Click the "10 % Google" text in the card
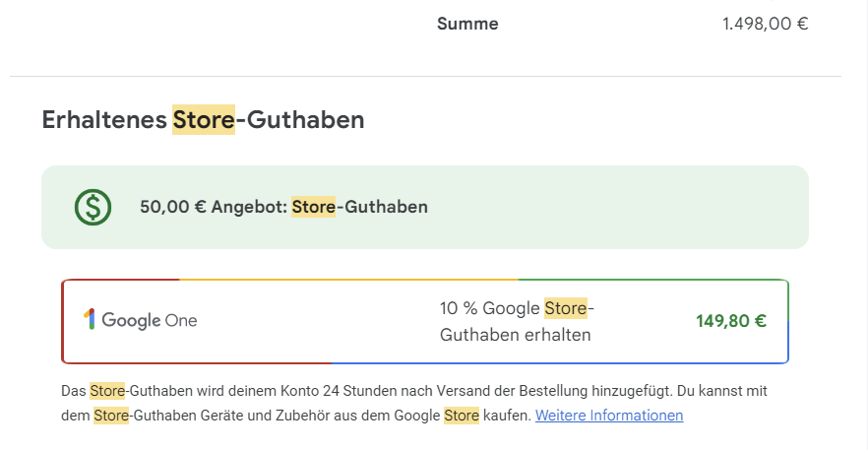Screen dimensions: 868x450 pyautogui.click(x=489, y=308)
